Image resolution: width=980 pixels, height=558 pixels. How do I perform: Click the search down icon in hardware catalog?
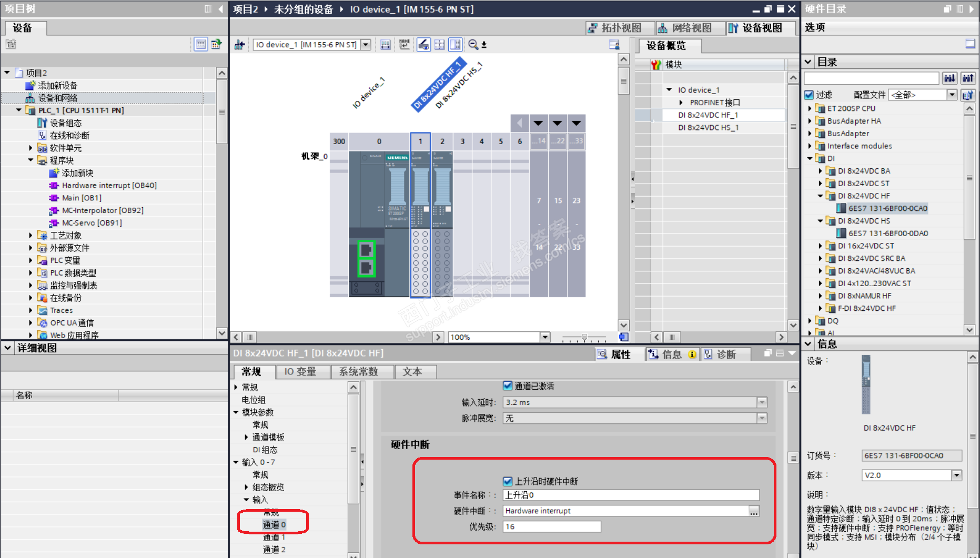pyautogui.click(x=949, y=78)
